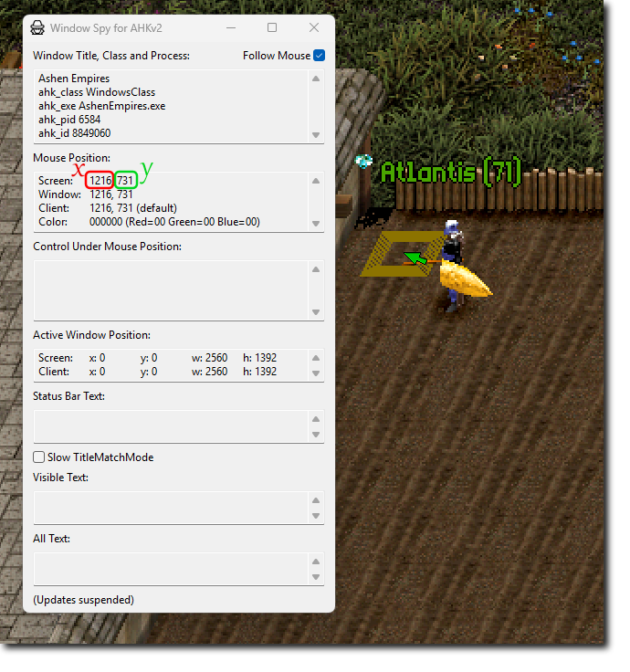Click down arrow in Status Bar Text box
Screen dimensions: 630x672
point(316,435)
